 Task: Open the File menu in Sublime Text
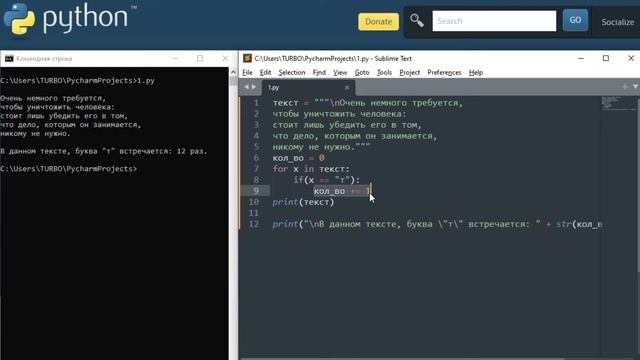pyautogui.click(x=247, y=73)
